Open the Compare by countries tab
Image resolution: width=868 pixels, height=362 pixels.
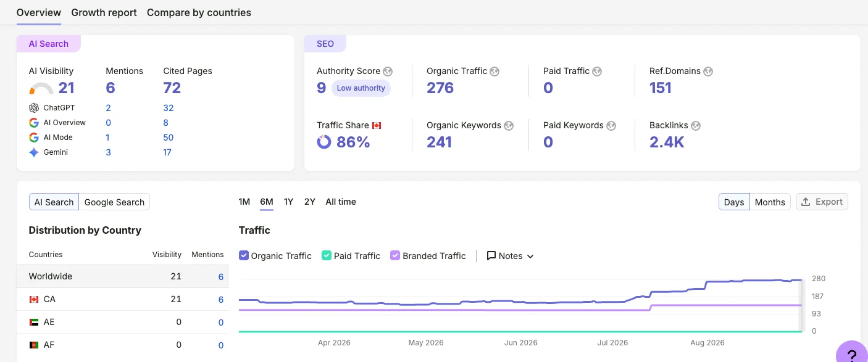pos(199,12)
